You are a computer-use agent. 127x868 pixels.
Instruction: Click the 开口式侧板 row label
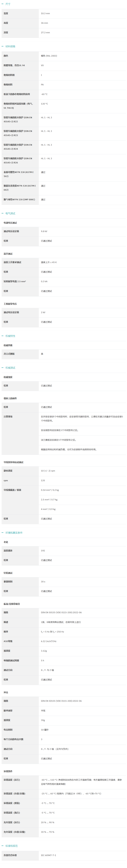[9, 354]
